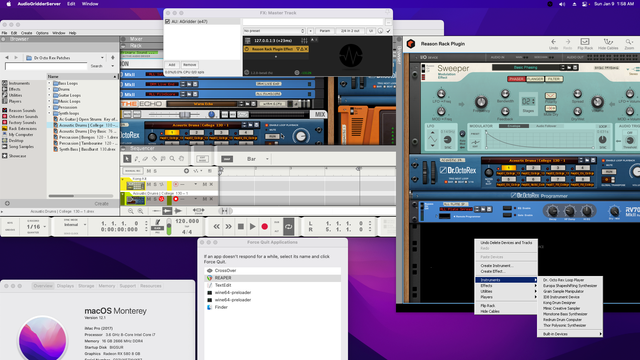
Task: Open Showcase in the Browser sidebar
Action: (17, 156)
